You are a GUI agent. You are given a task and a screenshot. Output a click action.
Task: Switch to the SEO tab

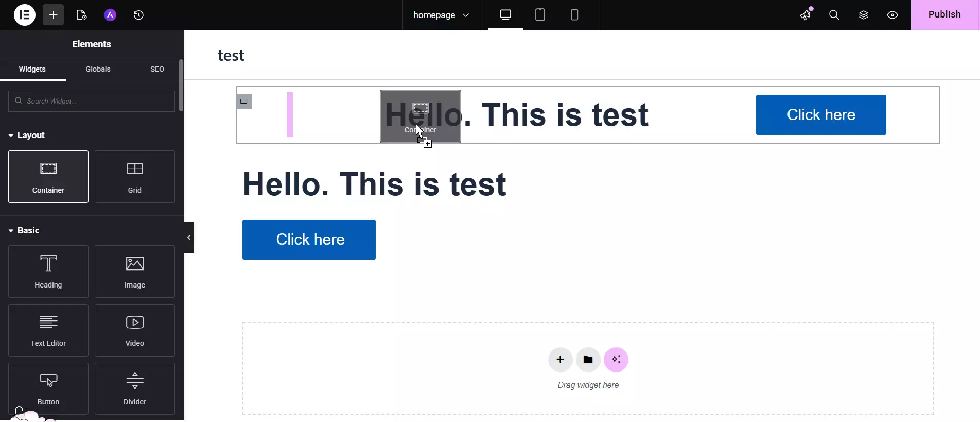[x=157, y=69]
